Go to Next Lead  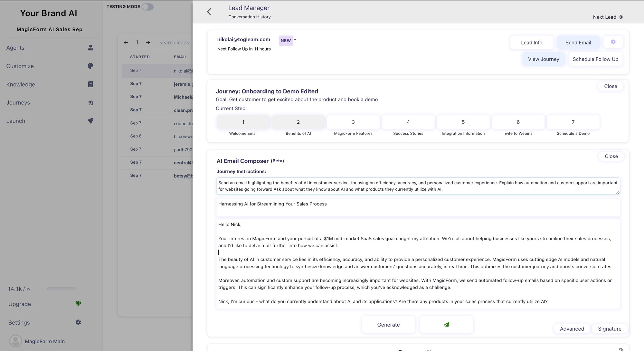click(608, 17)
